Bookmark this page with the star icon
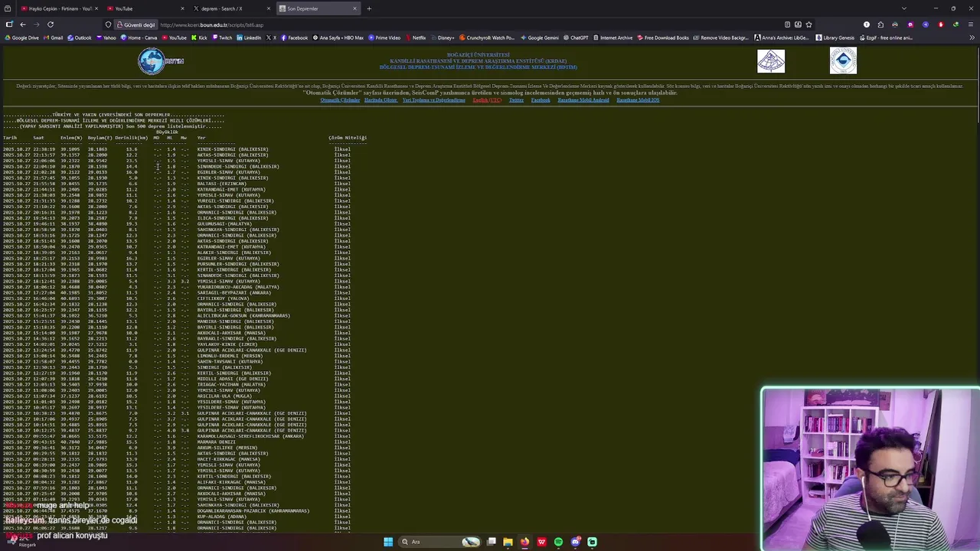This screenshot has width=980, height=551. click(x=808, y=24)
